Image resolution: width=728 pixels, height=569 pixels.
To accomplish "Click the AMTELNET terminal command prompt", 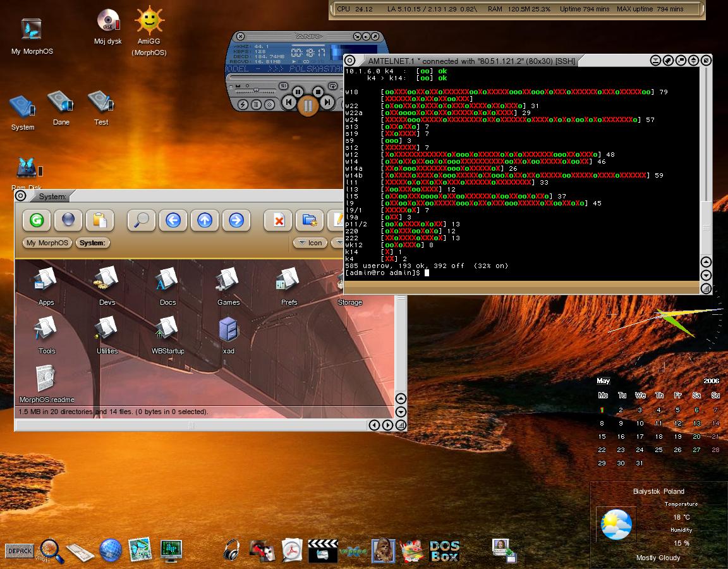I will pos(387,272).
